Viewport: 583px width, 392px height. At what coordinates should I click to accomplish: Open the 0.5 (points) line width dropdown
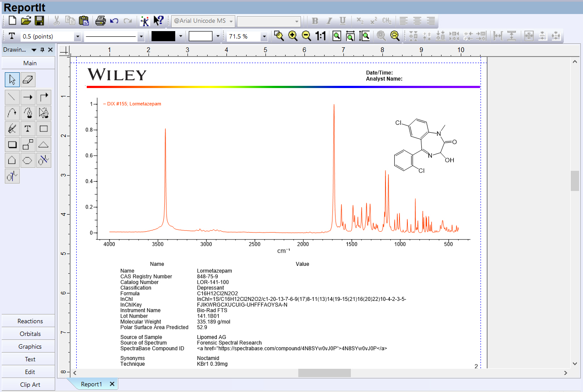tap(78, 37)
